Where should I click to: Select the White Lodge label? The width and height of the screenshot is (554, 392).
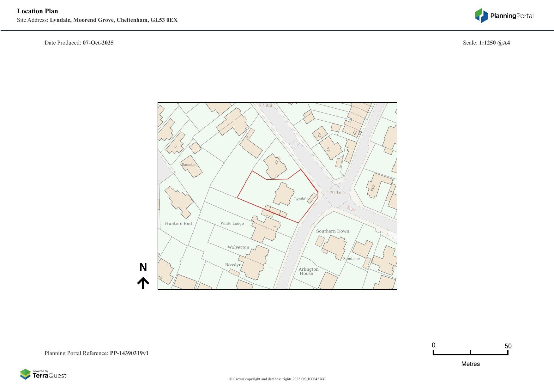pyautogui.click(x=232, y=224)
